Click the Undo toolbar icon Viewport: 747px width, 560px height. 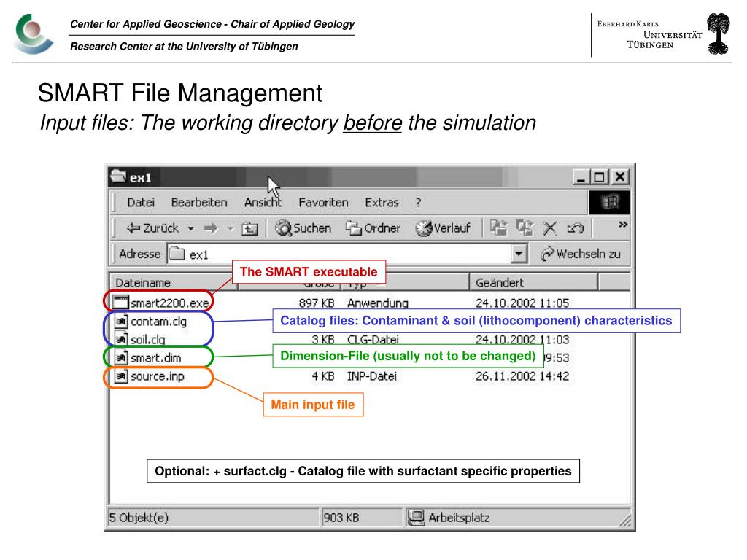576,228
